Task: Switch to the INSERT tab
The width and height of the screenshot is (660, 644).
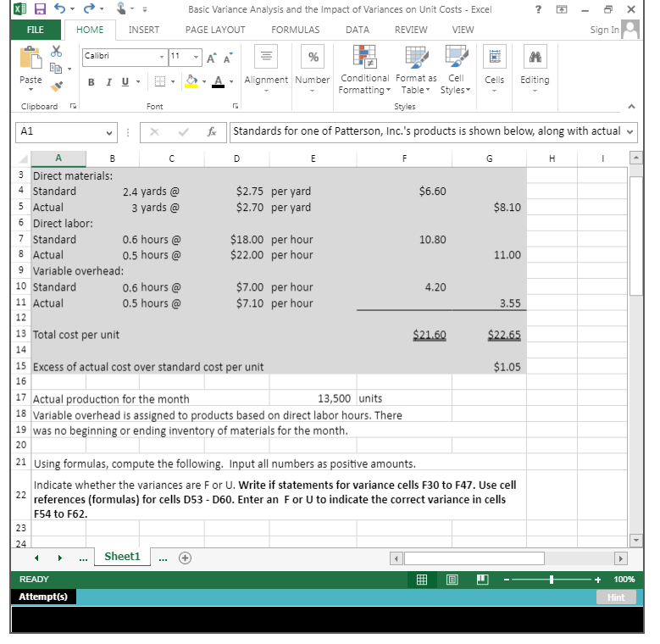Action: coord(144,30)
